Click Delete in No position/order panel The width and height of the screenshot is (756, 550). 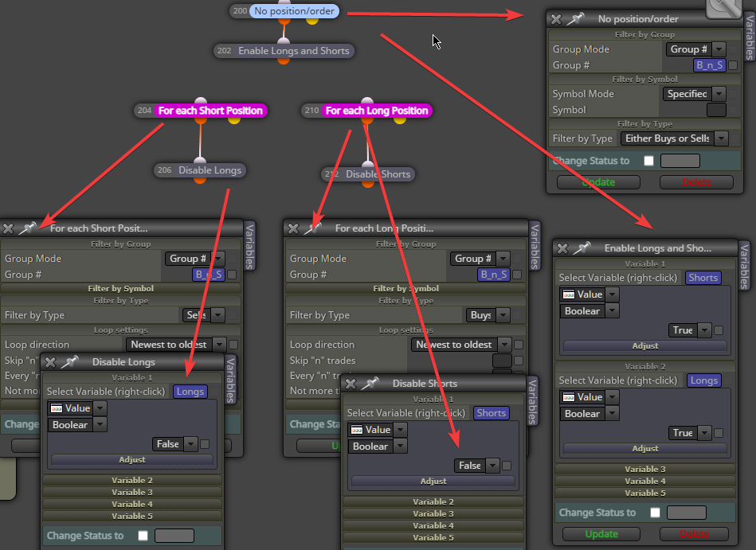click(696, 182)
